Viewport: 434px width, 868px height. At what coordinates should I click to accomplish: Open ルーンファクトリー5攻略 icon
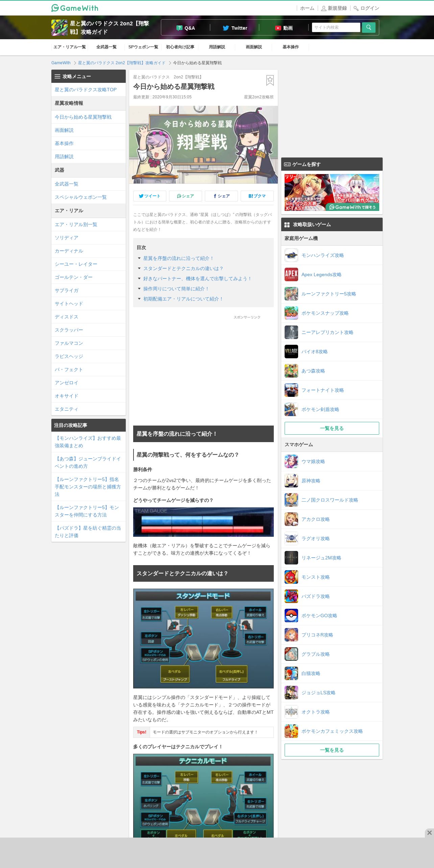[x=291, y=294]
